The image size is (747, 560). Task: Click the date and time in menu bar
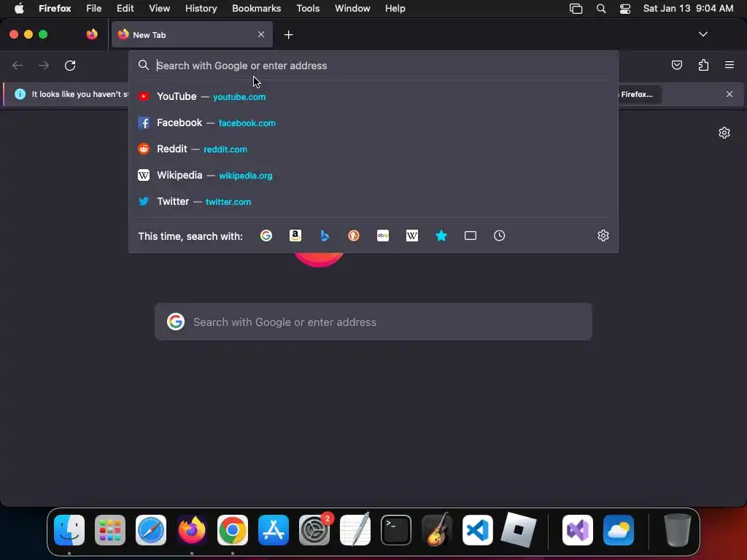coord(688,9)
